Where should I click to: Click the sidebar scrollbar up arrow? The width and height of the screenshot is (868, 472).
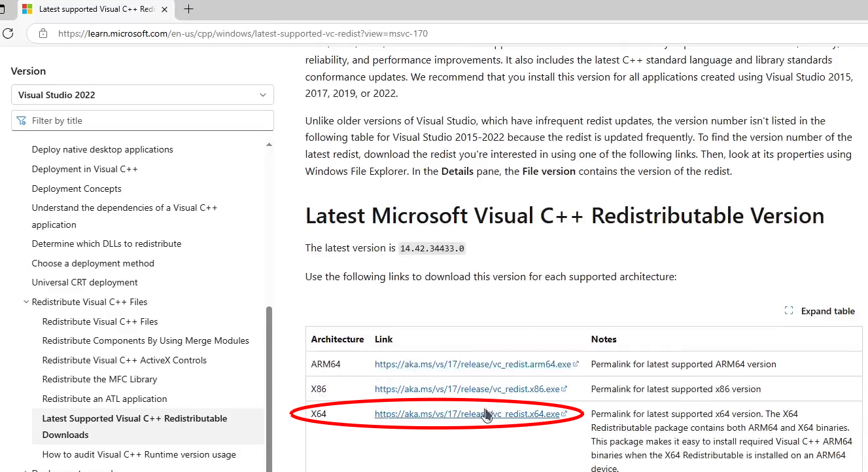(x=269, y=144)
